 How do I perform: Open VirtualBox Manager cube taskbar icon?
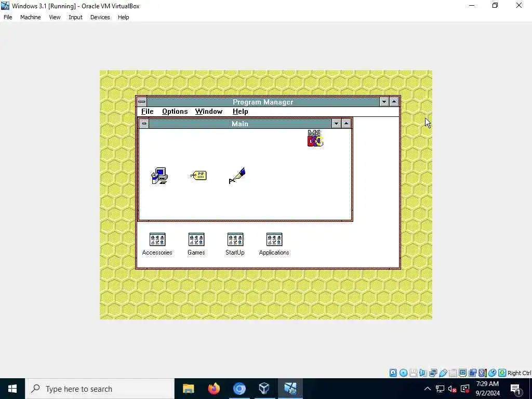264,389
